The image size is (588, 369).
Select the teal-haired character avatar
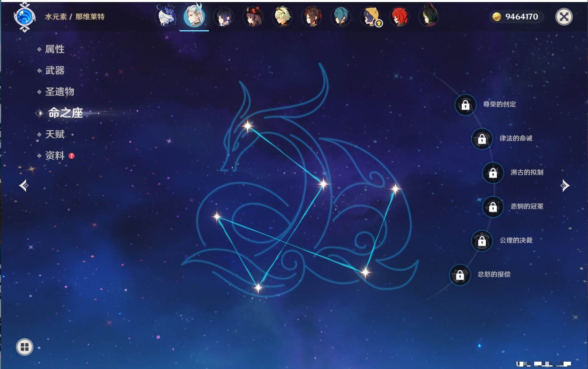[x=341, y=17]
